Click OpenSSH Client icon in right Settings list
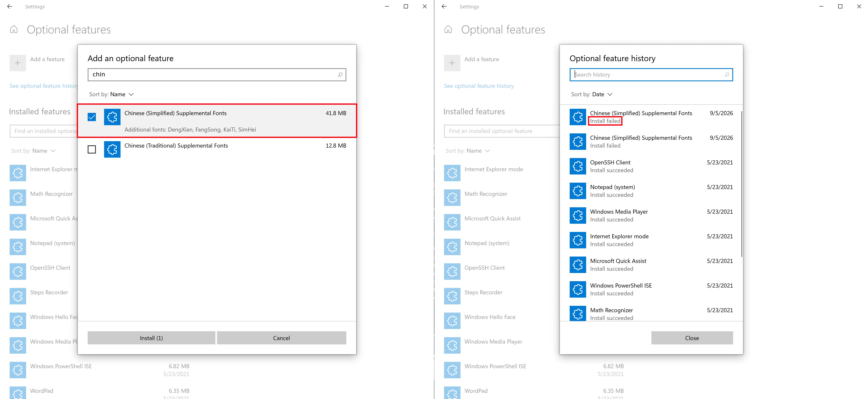The width and height of the screenshot is (868, 399). click(x=452, y=271)
